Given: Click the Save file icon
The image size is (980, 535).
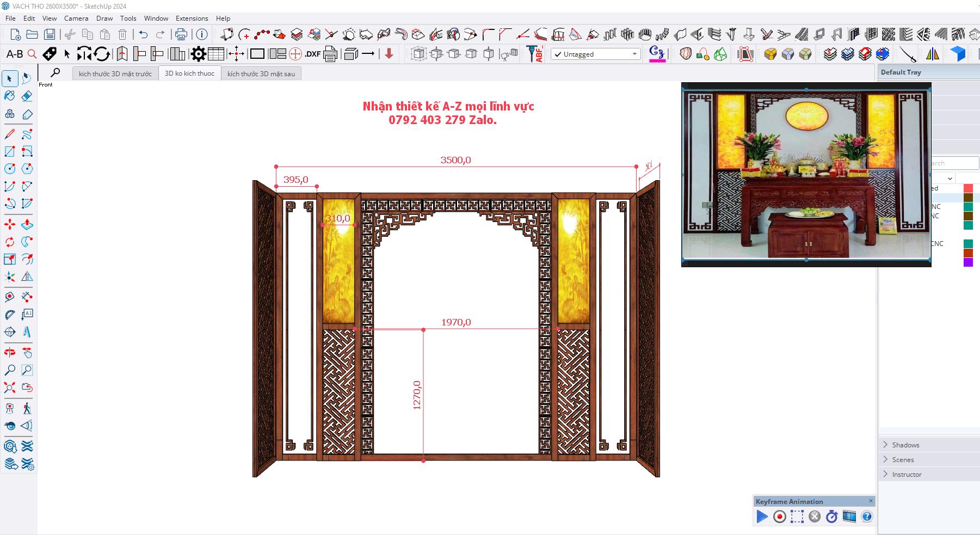Looking at the screenshot, I should [50, 35].
